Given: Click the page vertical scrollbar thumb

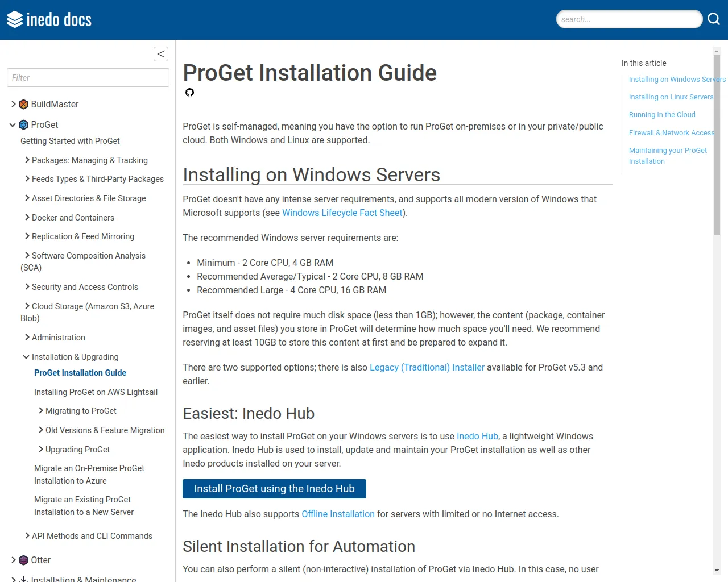Looking at the screenshot, I should click(x=717, y=145).
